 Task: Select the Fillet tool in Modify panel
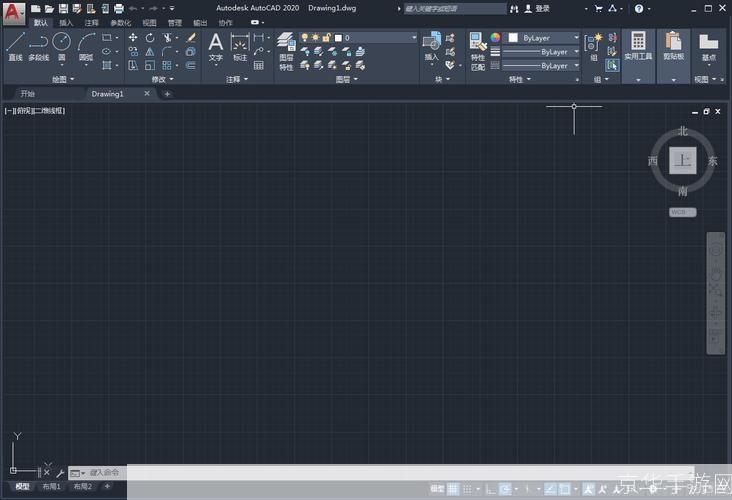click(167, 51)
